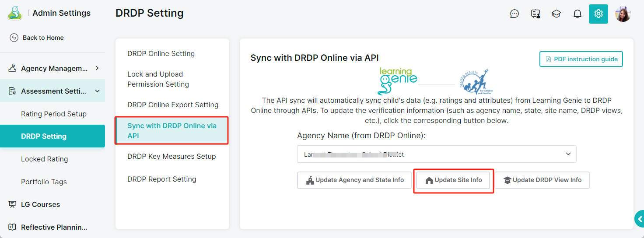Open the user profile avatar
Image resolution: width=644 pixels, height=238 pixels.
coord(623,14)
